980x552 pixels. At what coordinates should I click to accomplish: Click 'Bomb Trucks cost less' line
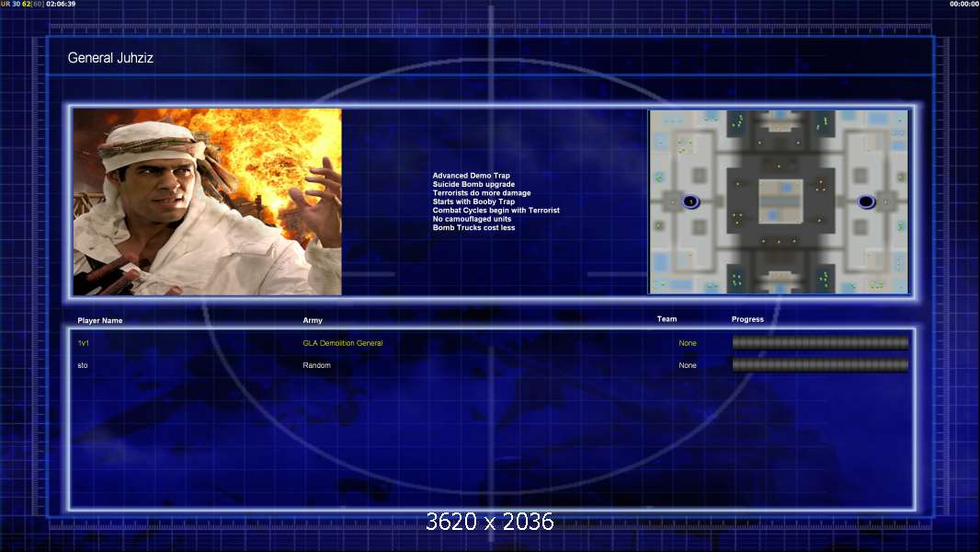(473, 228)
